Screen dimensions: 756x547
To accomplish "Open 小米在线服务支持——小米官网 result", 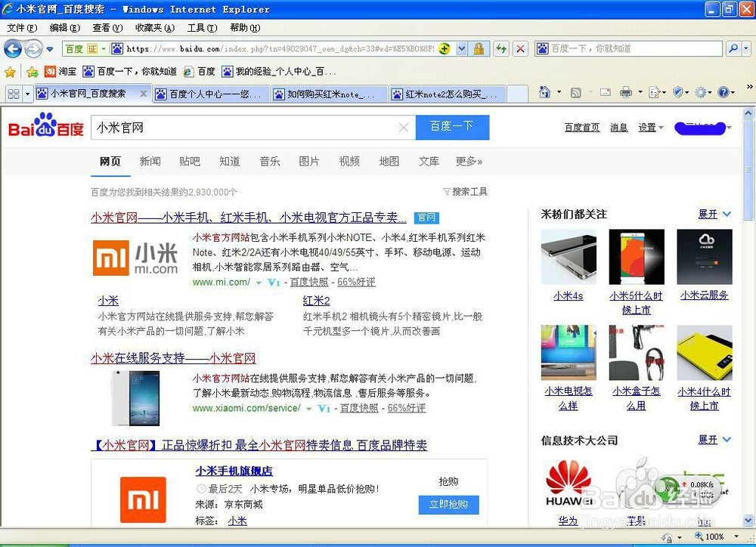I will (174, 359).
